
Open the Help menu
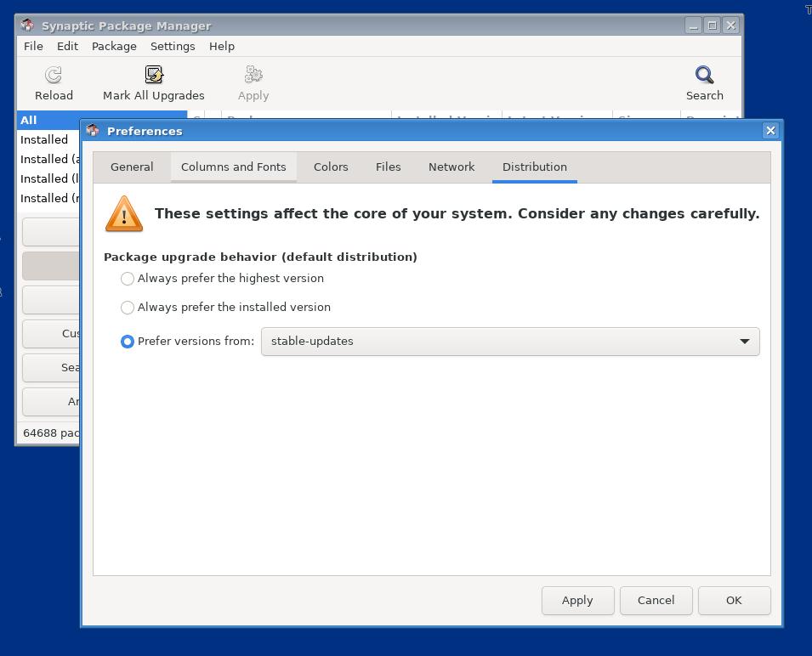click(x=222, y=47)
